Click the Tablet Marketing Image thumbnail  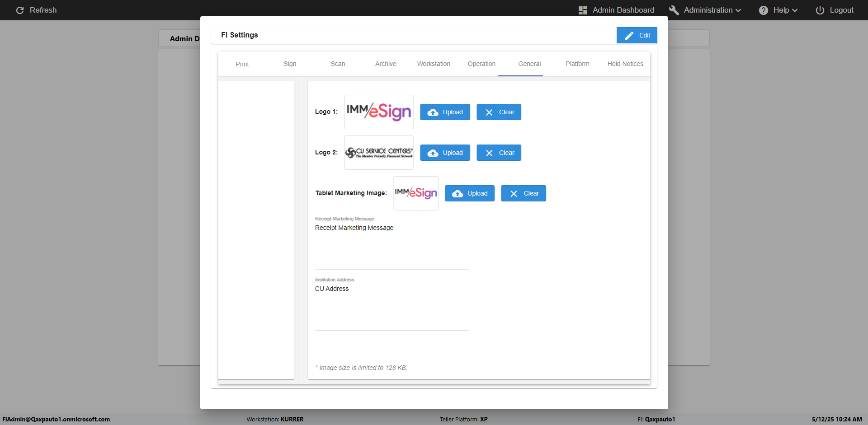coord(416,193)
